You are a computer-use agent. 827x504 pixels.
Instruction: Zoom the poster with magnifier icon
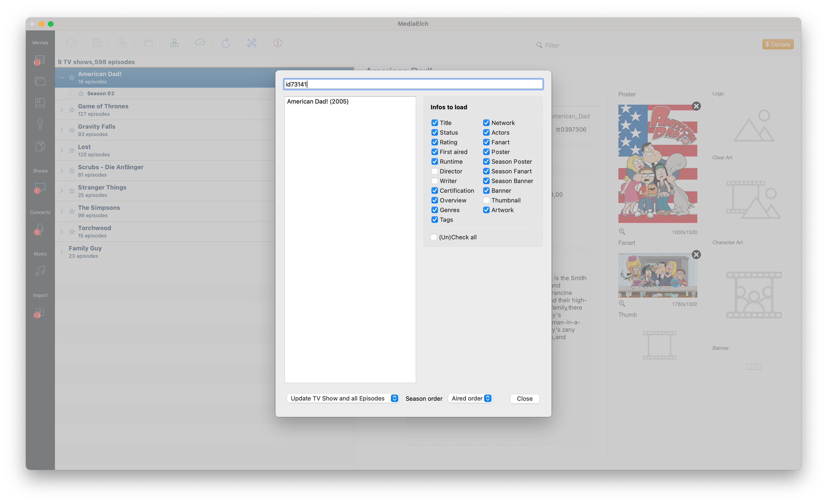tap(622, 231)
